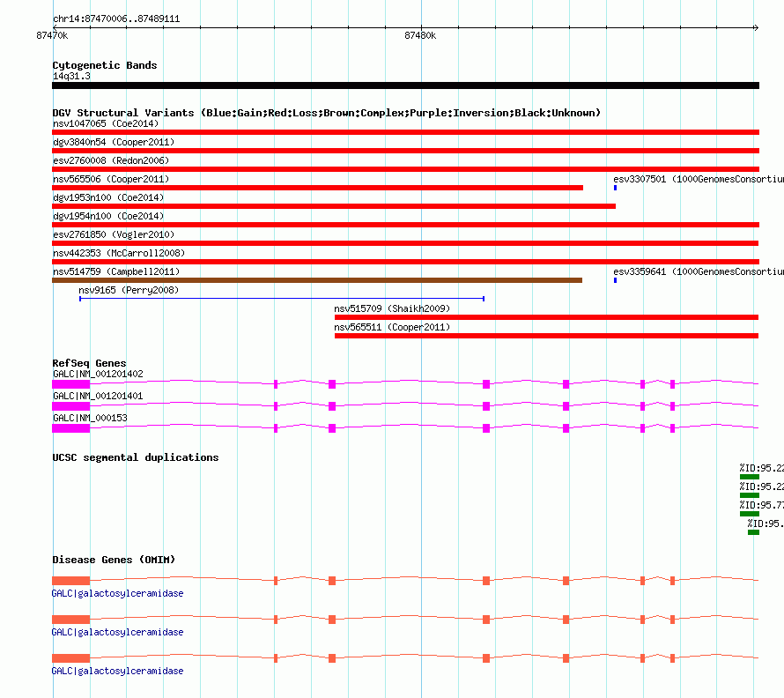
Task: Click the 87470k ruler tick label
Action: point(52,35)
